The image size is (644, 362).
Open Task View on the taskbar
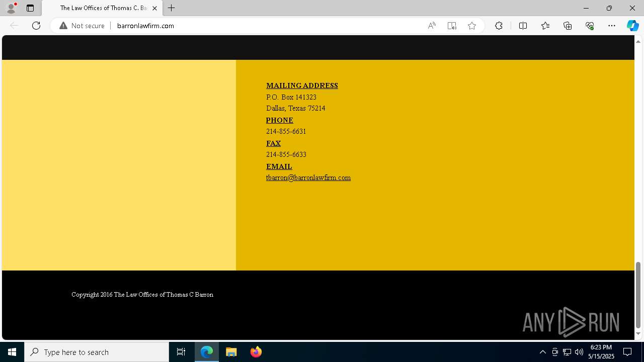click(x=181, y=352)
